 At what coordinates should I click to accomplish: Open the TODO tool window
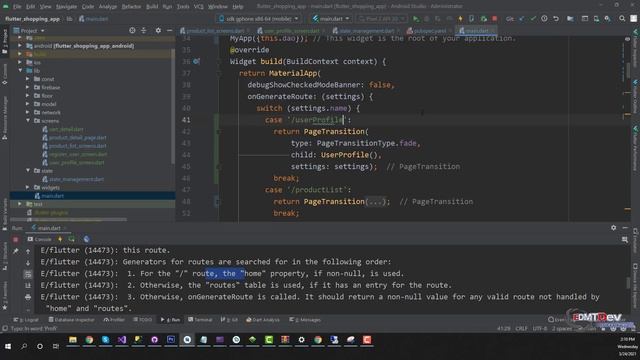point(142,320)
